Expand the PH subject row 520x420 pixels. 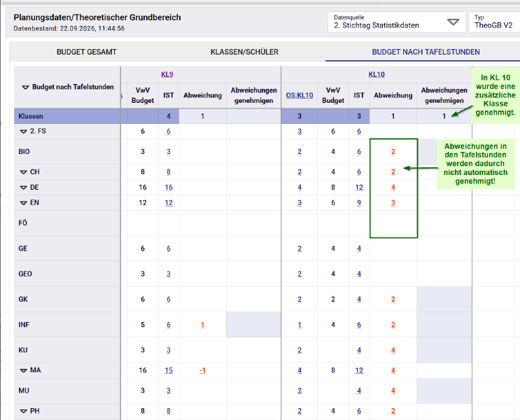24,411
